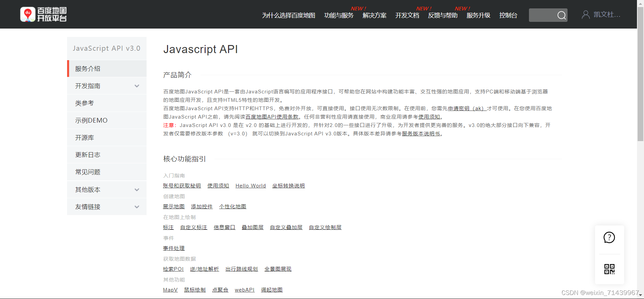Viewport: 644px width, 299px height.
Task: Open 反馈与帮助 nav menu
Action: click(x=443, y=15)
